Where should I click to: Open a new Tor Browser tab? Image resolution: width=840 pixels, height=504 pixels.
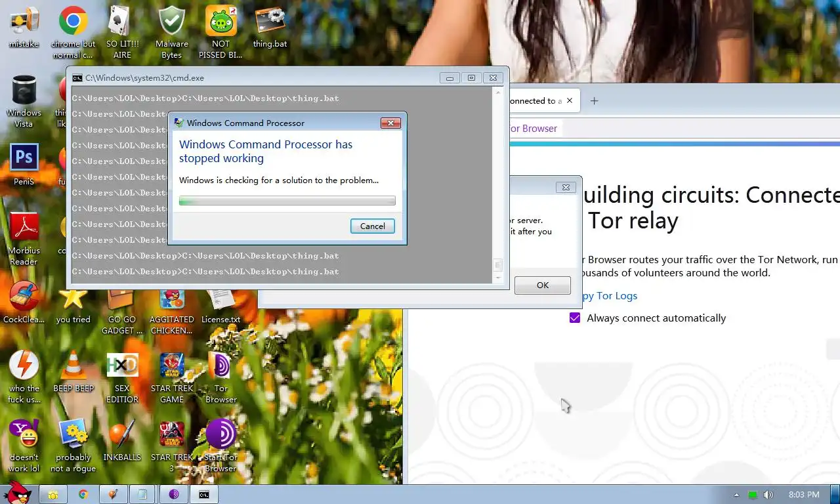pyautogui.click(x=594, y=100)
